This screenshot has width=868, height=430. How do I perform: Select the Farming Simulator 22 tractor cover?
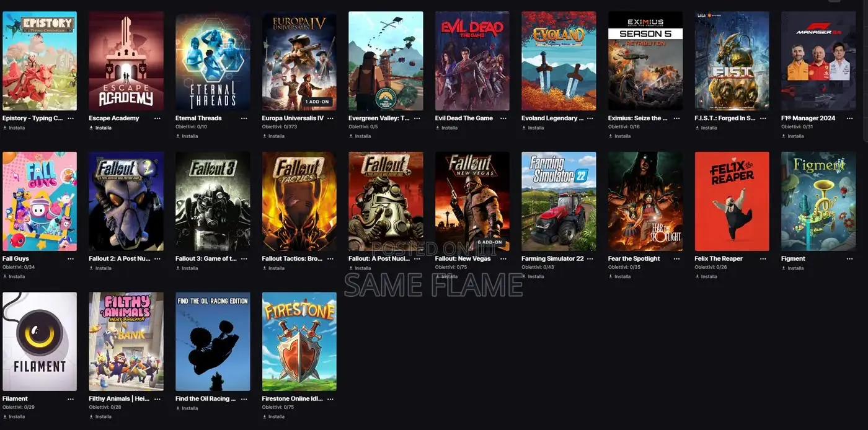click(x=559, y=201)
